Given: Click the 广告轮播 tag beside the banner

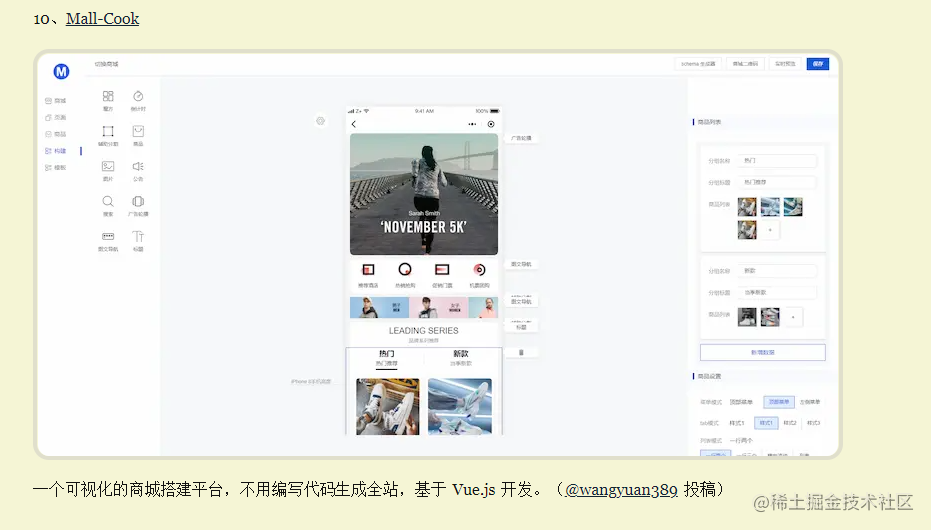Looking at the screenshot, I should tap(521, 138).
